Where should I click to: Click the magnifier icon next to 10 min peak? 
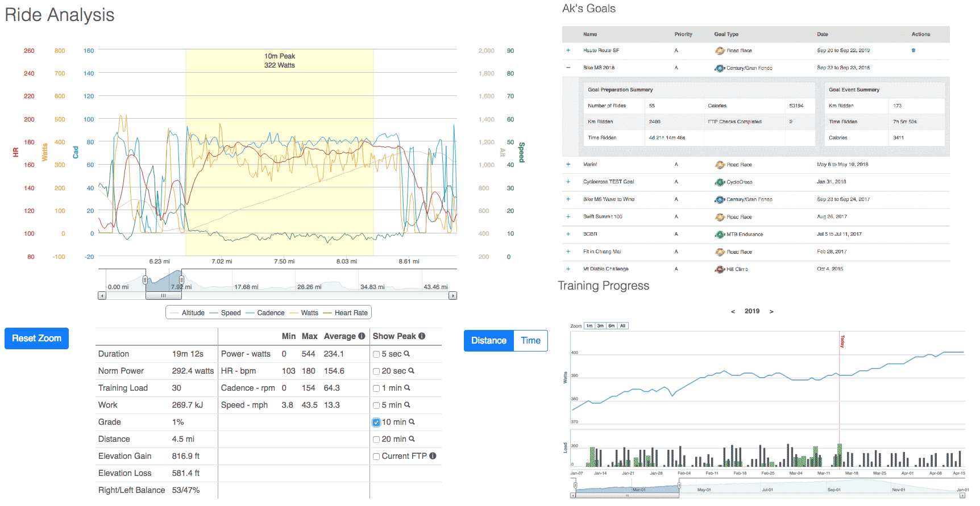point(412,422)
